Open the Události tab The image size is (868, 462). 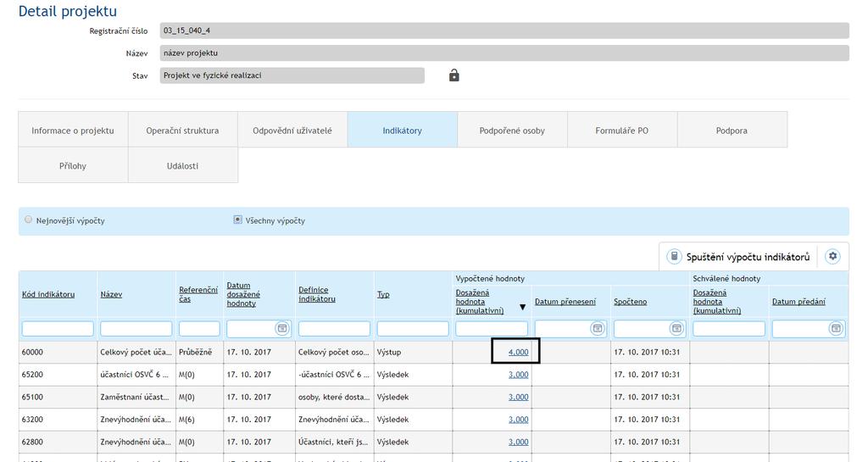point(183,165)
